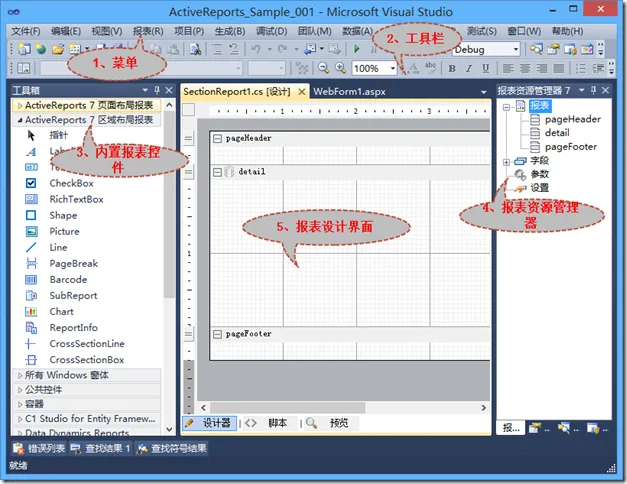The image size is (627, 484).
Task: Open the 调试(D) menu
Action: [272, 31]
